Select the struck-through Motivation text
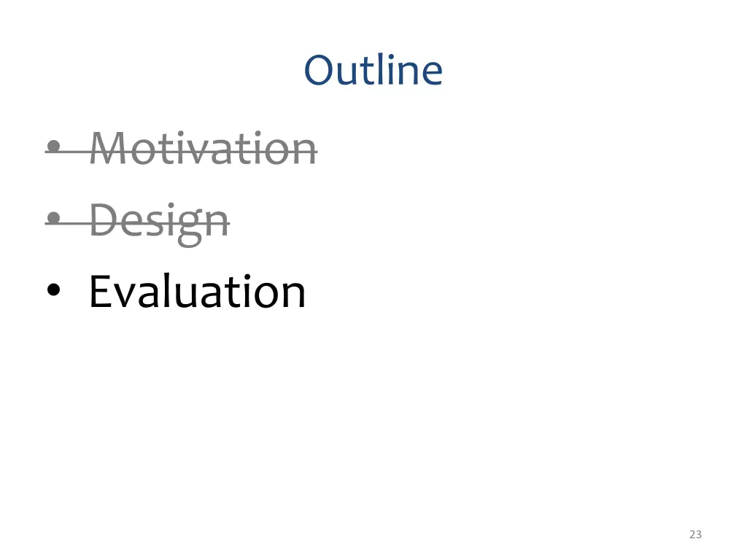The height and width of the screenshot is (560, 747). (x=204, y=148)
